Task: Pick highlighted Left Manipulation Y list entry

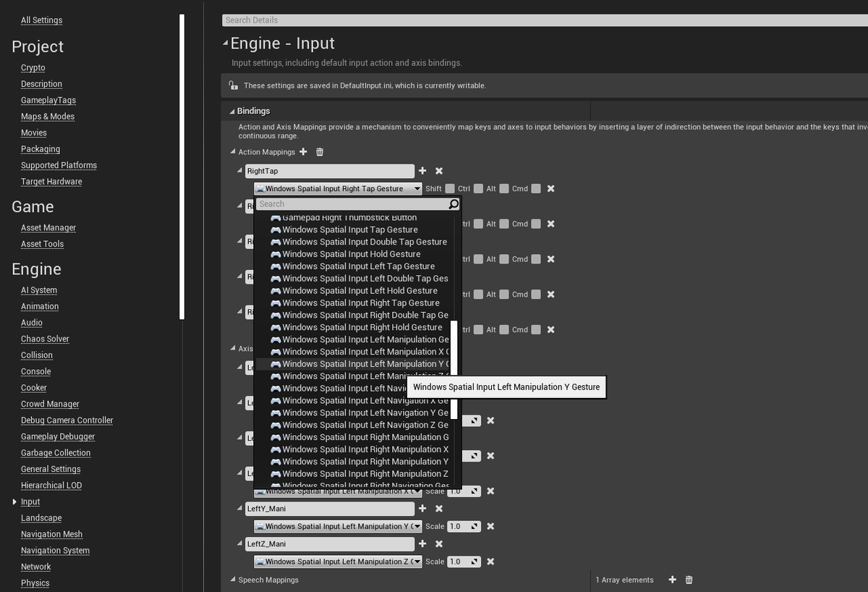Action: (x=352, y=364)
